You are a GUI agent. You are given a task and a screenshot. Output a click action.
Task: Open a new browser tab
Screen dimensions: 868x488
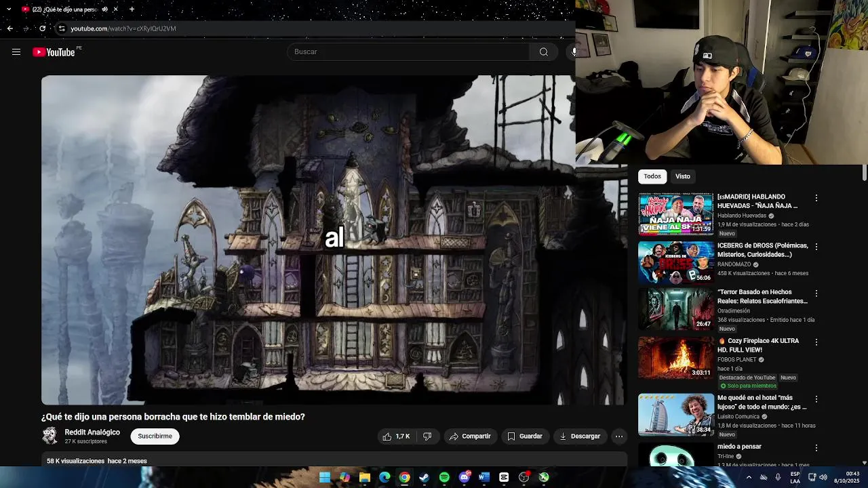click(x=132, y=9)
